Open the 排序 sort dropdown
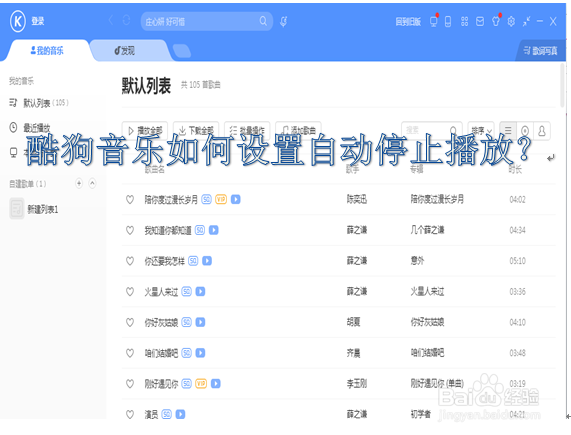 [x=481, y=130]
